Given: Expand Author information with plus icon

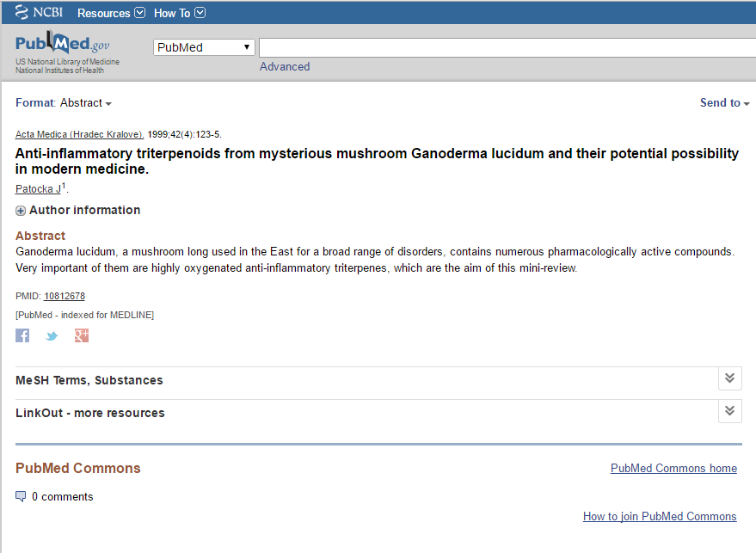Looking at the screenshot, I should tap(21, 211).
